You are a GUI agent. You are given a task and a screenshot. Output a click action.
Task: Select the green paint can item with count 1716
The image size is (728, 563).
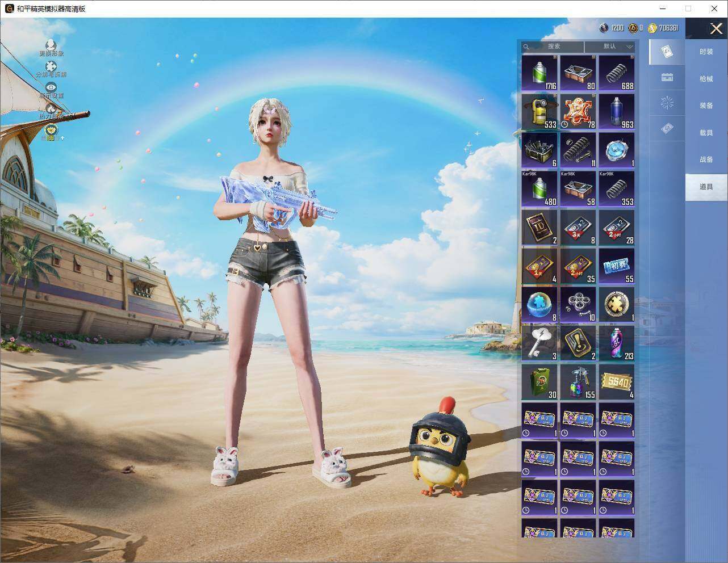pyautogui.click(x=539, y=73)
